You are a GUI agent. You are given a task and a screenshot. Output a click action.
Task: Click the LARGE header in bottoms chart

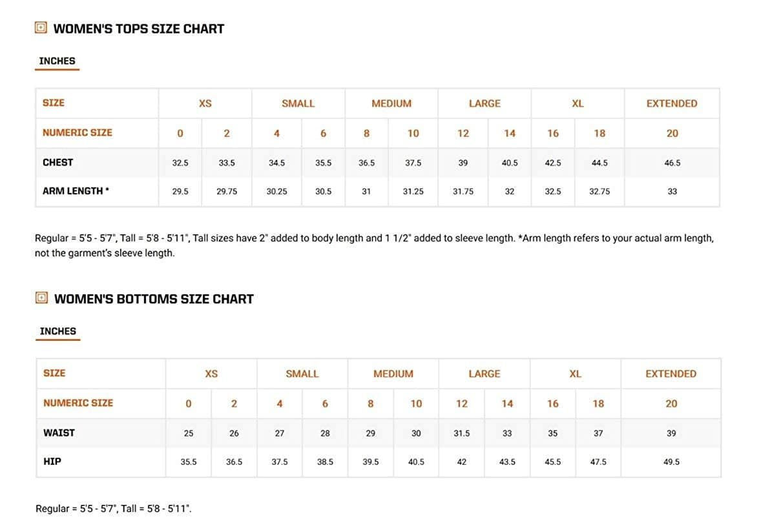(485, 374)
